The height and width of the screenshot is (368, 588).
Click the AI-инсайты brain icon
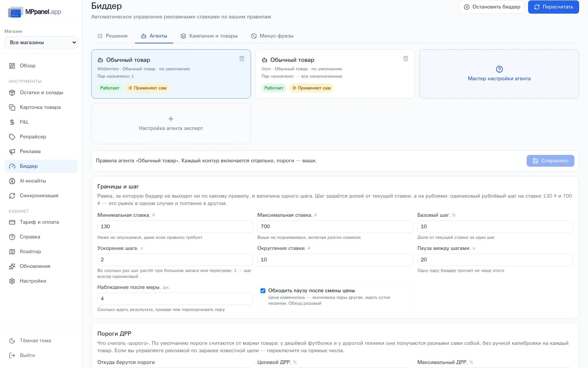click(x=12, y=181)
